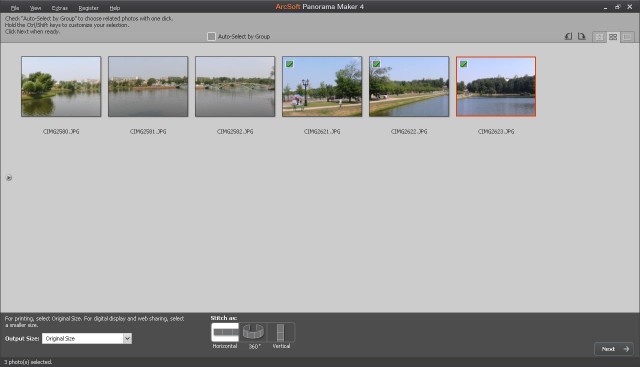Viewport: 640px width, 367px height.
Task: Open the Register menu
Action: tap(89, 8)
